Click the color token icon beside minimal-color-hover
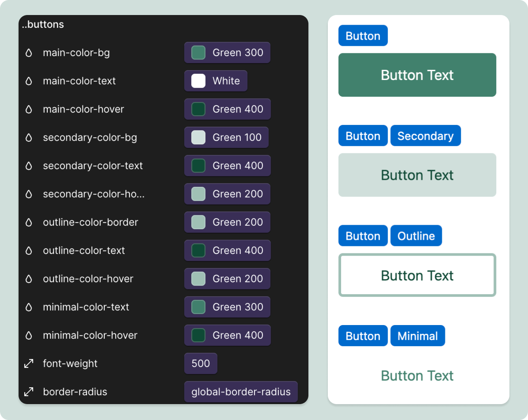The width and height of the screenshot is (528, 420). pos(29,335)
